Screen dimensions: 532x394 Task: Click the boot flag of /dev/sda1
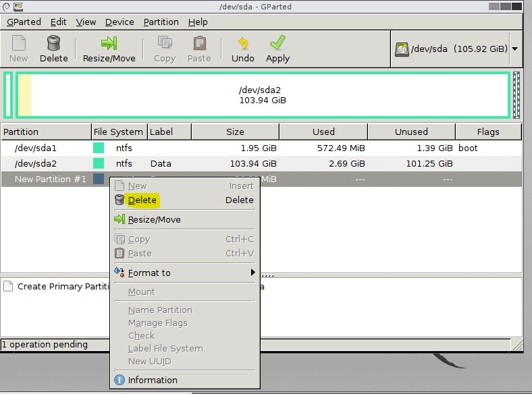[x=468, y=148]
